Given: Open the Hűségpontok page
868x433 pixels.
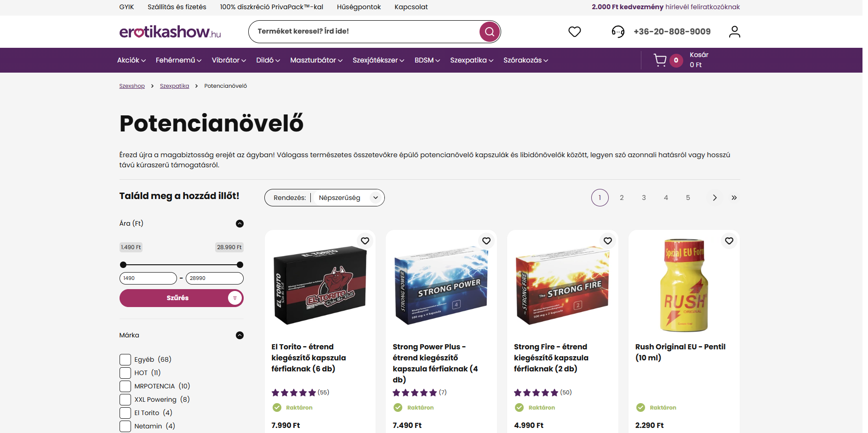Looking at the screenshot, I should (359, 7).
